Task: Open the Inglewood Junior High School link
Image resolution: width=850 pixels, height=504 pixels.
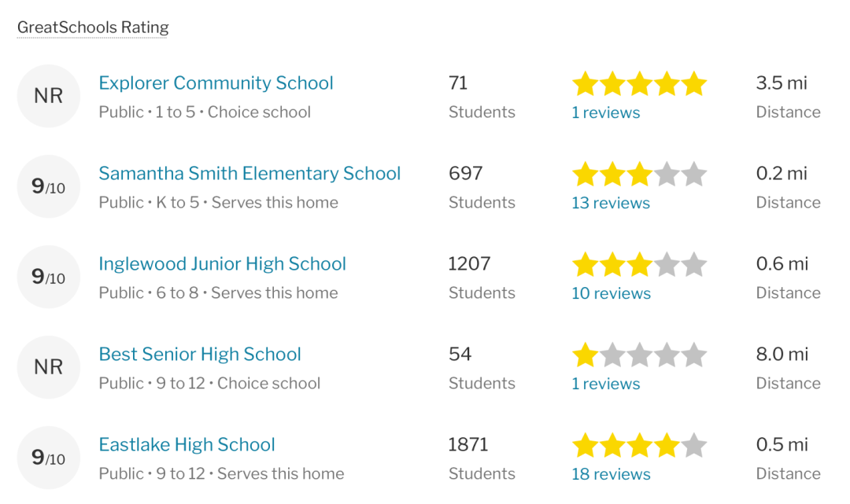Action: (x=222, y=263)
